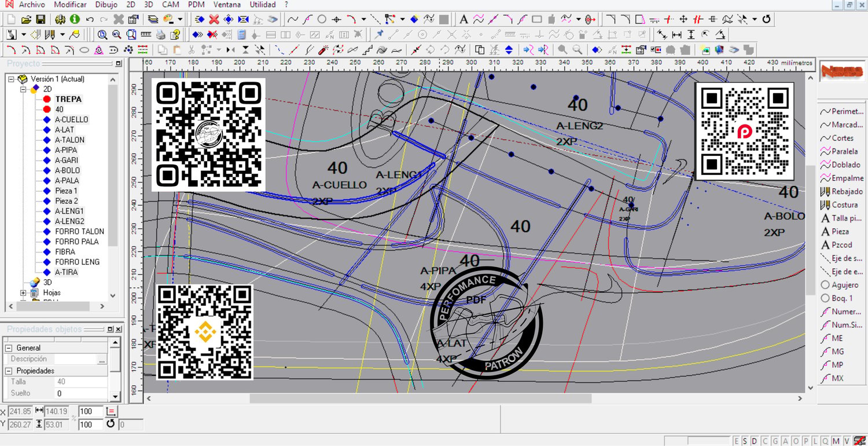Select the Doblado line type
Image resolution: width=868 pixels, height=446 pixels.
(840, 164)
